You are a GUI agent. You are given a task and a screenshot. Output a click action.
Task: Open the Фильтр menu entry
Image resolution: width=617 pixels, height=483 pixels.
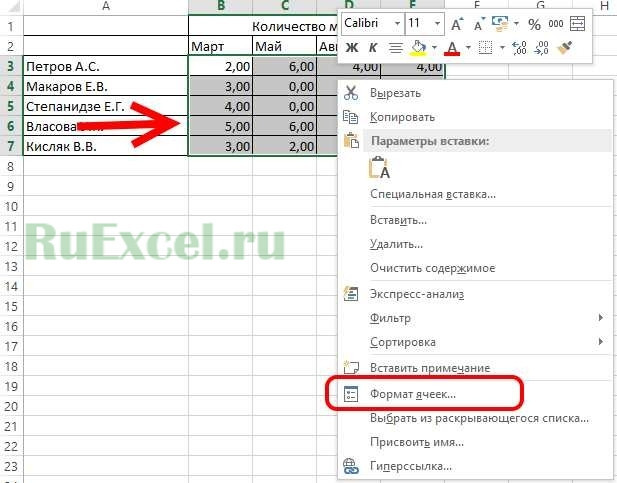[x=476, y=318]
